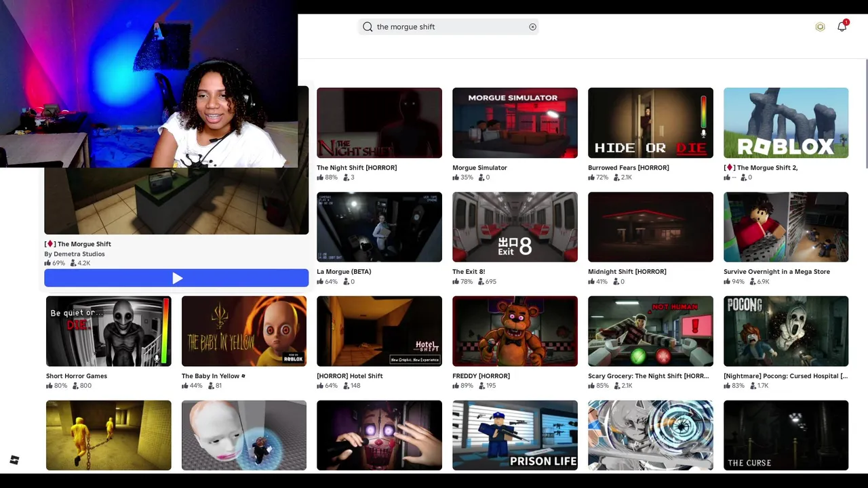Click 'FREDDY [HORROR]' title text
The image size is (868, 488).
pyautogui.click(x=481, y=376)
